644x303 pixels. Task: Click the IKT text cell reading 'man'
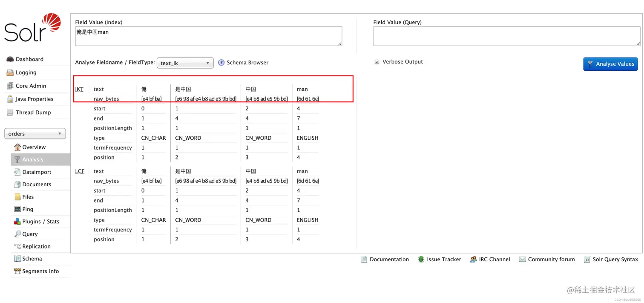point(302,89)
